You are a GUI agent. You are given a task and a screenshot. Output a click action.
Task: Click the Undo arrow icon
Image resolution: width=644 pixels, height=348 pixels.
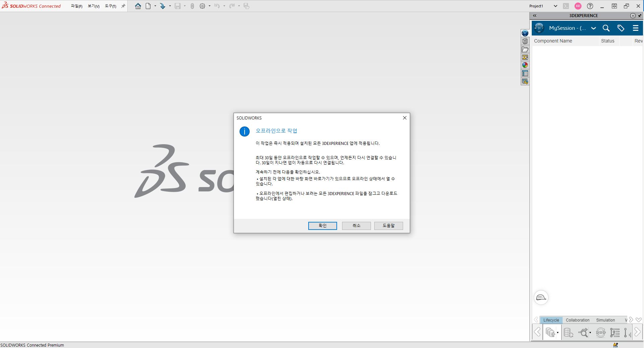point(217,6)
